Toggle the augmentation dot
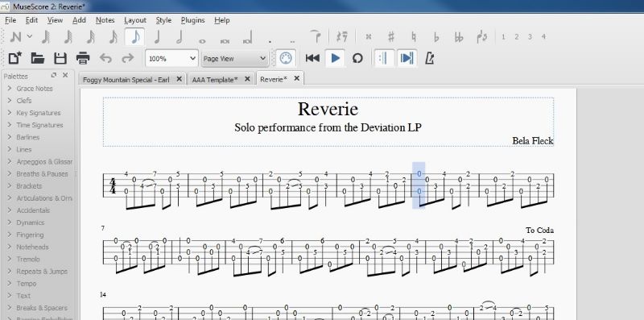Image resolution: width=644 pixels, height=320 pixels. click(x=270, y=41)
